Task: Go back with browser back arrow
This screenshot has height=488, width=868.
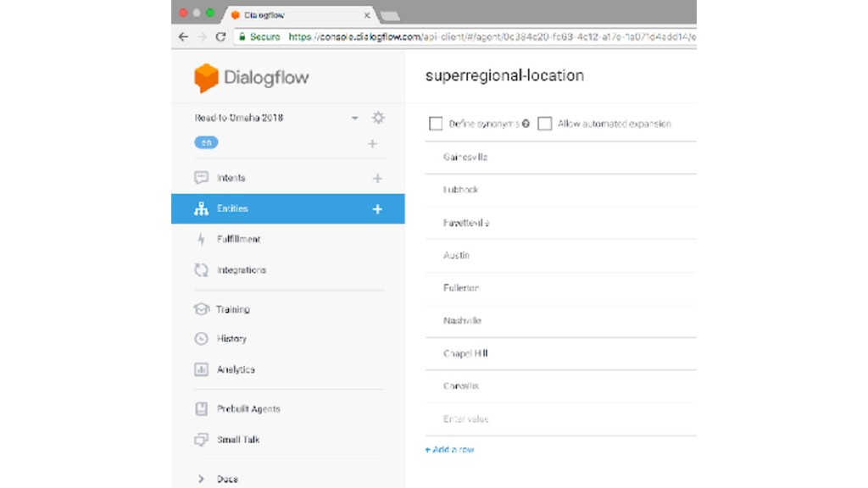Action: pos(183,36)
